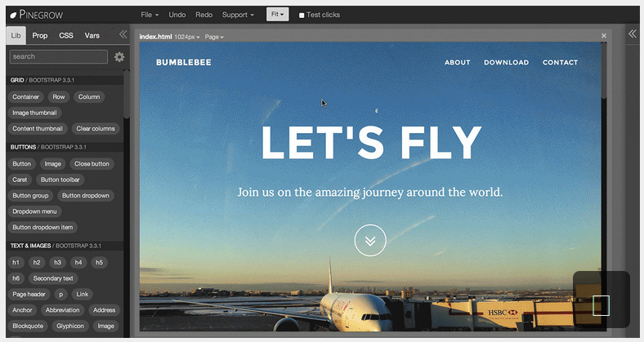644x342 pixels.
Task: Click the LET'S FLY heading
Action: (x=371, y=142)
